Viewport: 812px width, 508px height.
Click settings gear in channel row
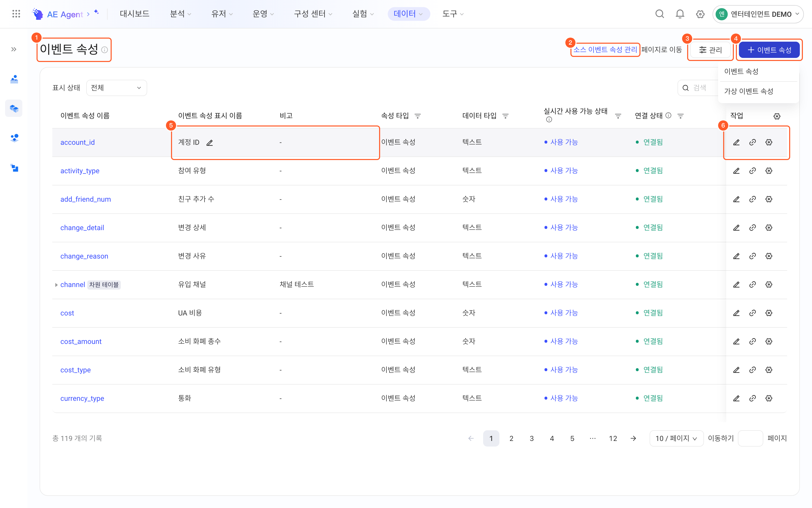coord(769,284)
